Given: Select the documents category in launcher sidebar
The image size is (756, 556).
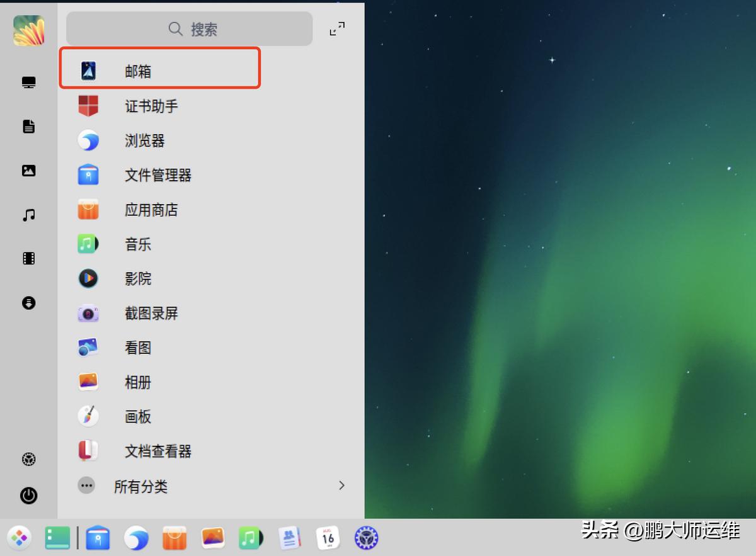Looking at the screenshot, I should [x=28, y=126].
